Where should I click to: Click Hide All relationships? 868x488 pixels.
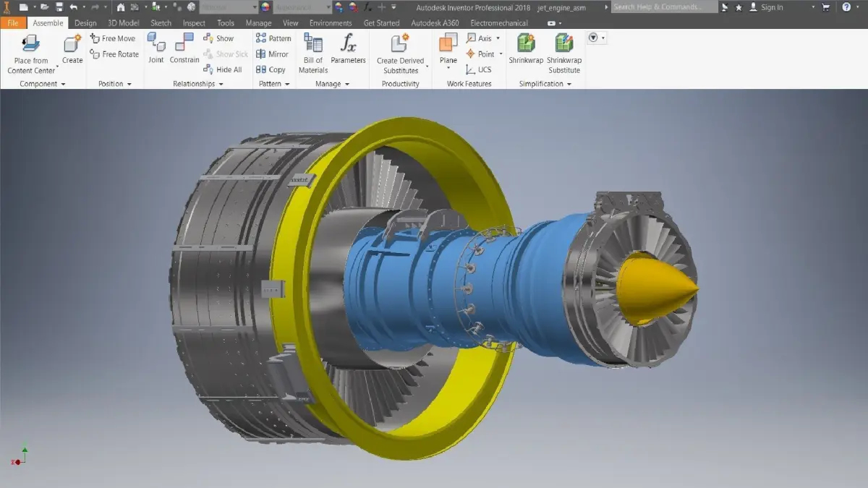pos(223,69)
